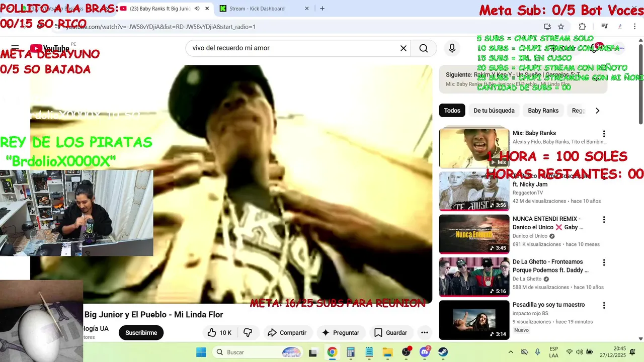This screenshot has width=644, height=362.
Task: Open the Compartir share dialog
Action: coord(287,333)
